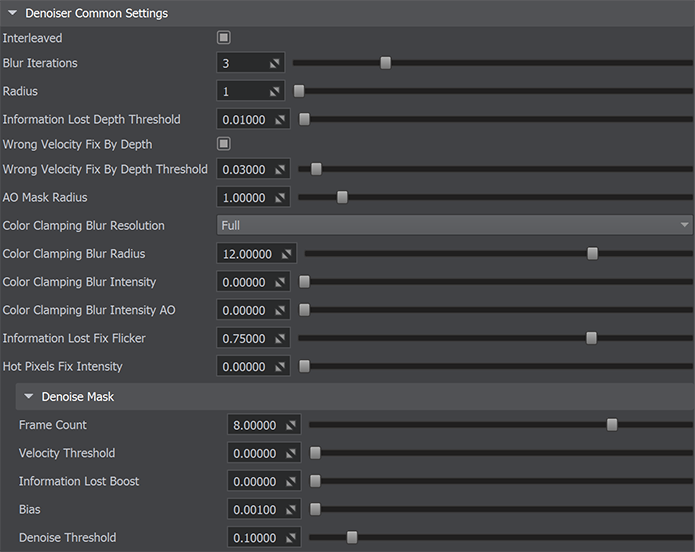This screenshot has width=695, height=552.
Task: Click Color Clamping Blur Intensity AO slider handle
Action: click(305, 310)
